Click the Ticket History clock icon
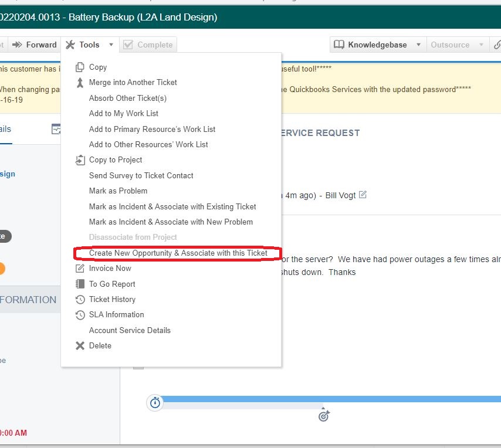The image size is (501, 448). click(x=80, y=300)
